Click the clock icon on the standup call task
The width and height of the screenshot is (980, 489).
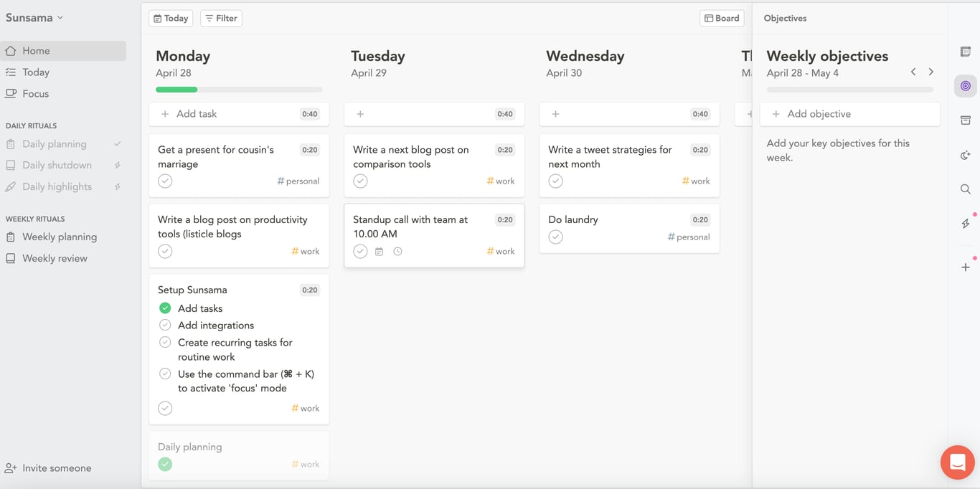[x=397, y=251]
